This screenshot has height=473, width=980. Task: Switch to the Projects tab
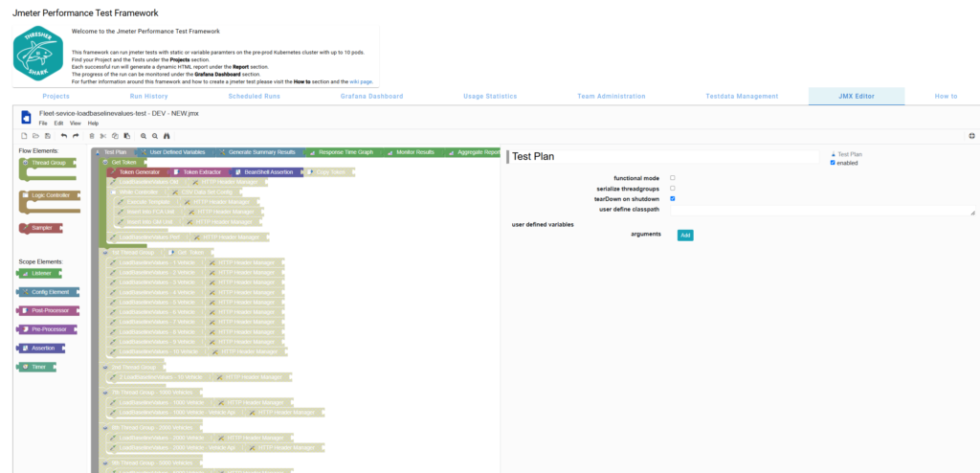point(56,97)
